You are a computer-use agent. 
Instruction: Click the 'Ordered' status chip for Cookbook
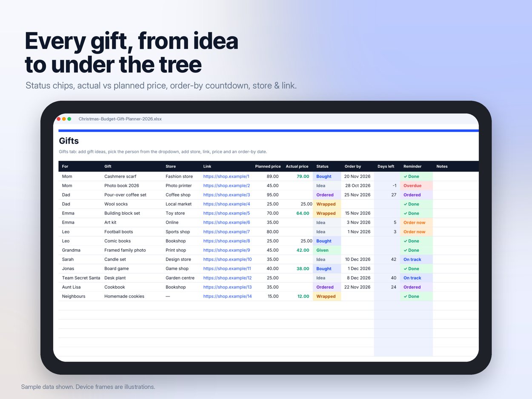(x=327, y=287)
